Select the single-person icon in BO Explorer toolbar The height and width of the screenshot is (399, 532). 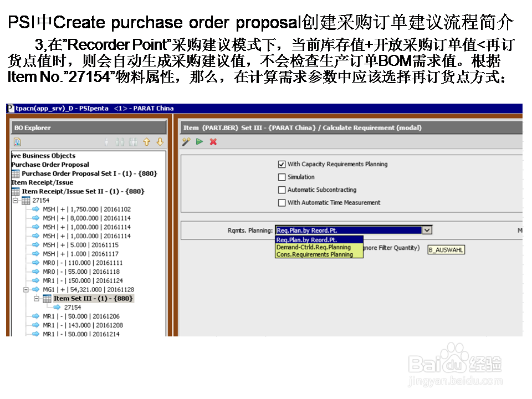(x=106, y=142)
